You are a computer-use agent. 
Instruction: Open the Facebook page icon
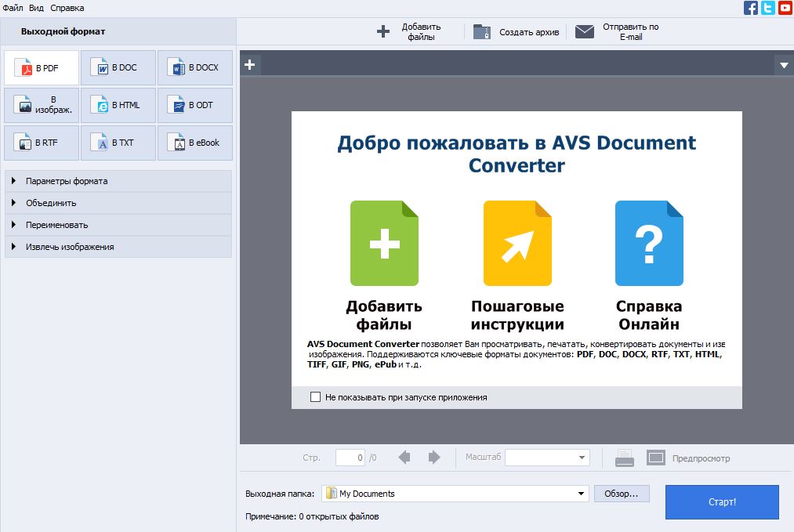point(750,8)
